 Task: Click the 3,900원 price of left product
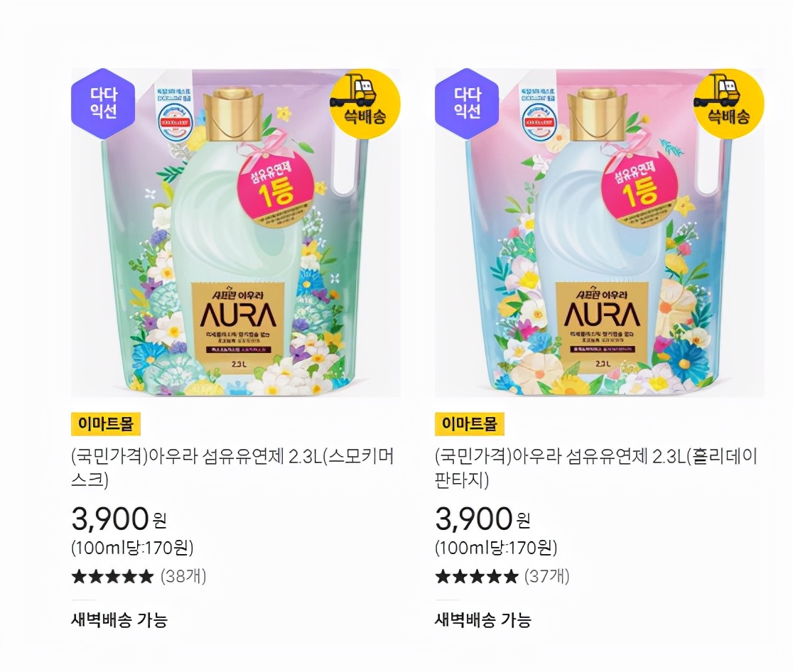click(x=119, y=519)
